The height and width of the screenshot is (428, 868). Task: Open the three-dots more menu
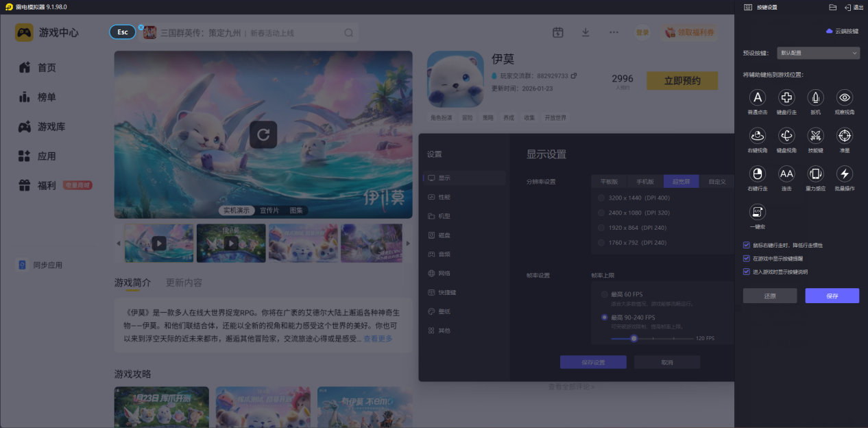pyautogui.click(x=614, y=32)
